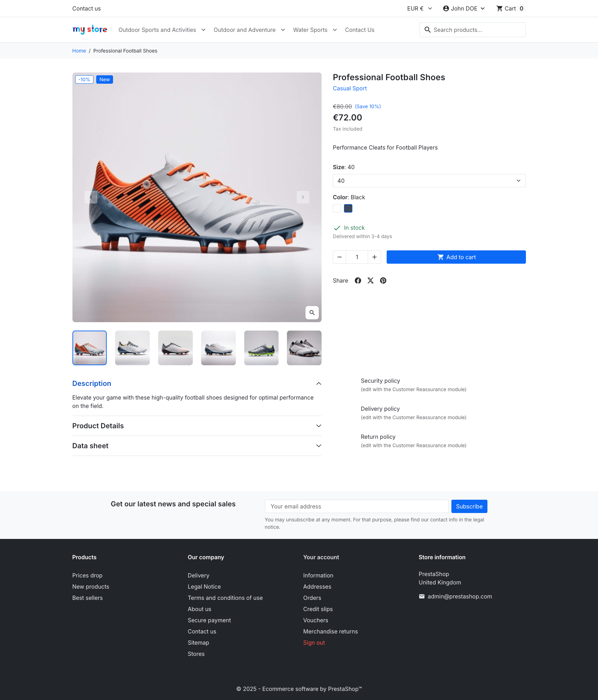Click the Add to cart button
This screenshot has width=598, height=700.
[456, 257]
